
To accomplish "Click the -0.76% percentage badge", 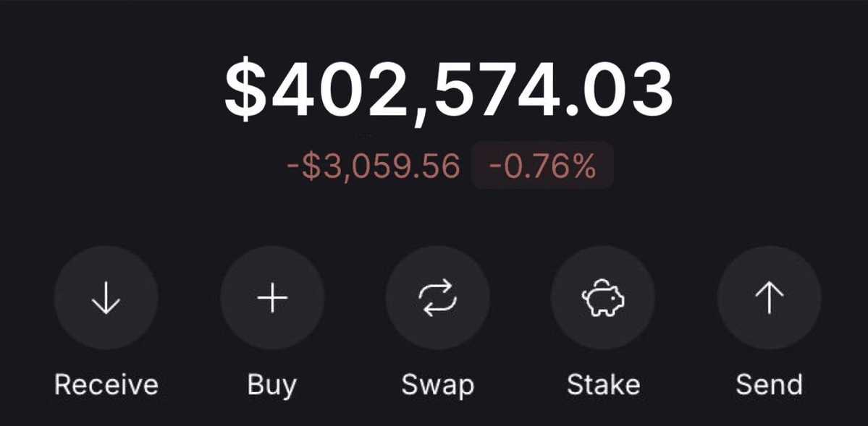I will pyautogui.click(x=542, y=167).
